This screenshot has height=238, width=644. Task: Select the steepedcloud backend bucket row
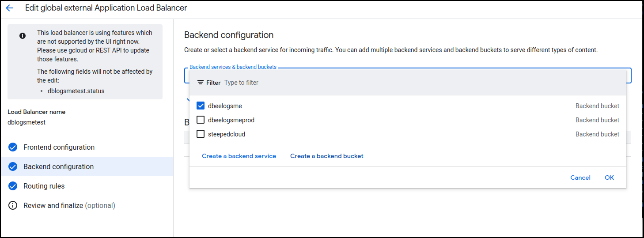click(406, 134)
